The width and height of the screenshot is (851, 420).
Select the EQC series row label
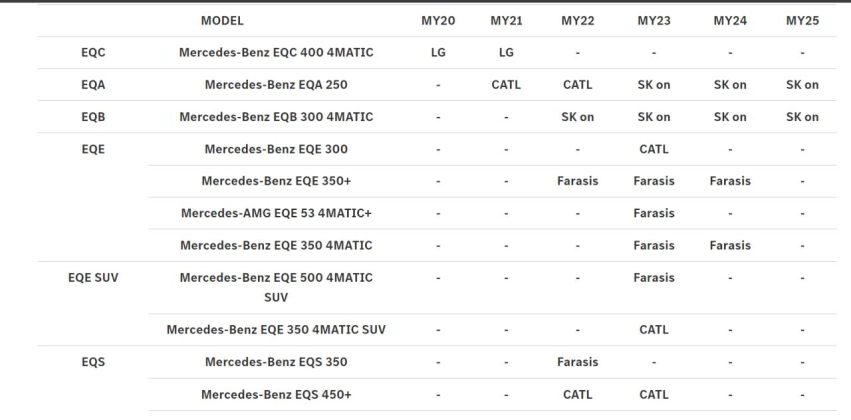coord(93,53)
